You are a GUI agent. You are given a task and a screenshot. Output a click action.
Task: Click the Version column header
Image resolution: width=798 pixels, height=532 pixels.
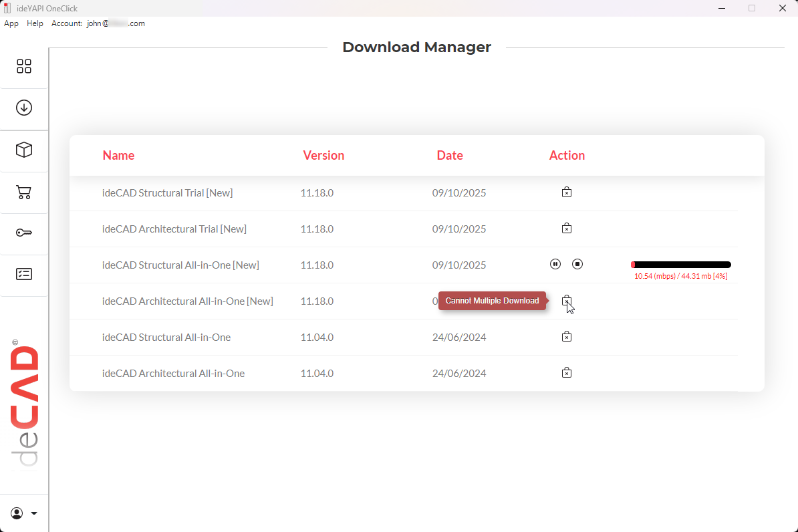pos(323,155)
